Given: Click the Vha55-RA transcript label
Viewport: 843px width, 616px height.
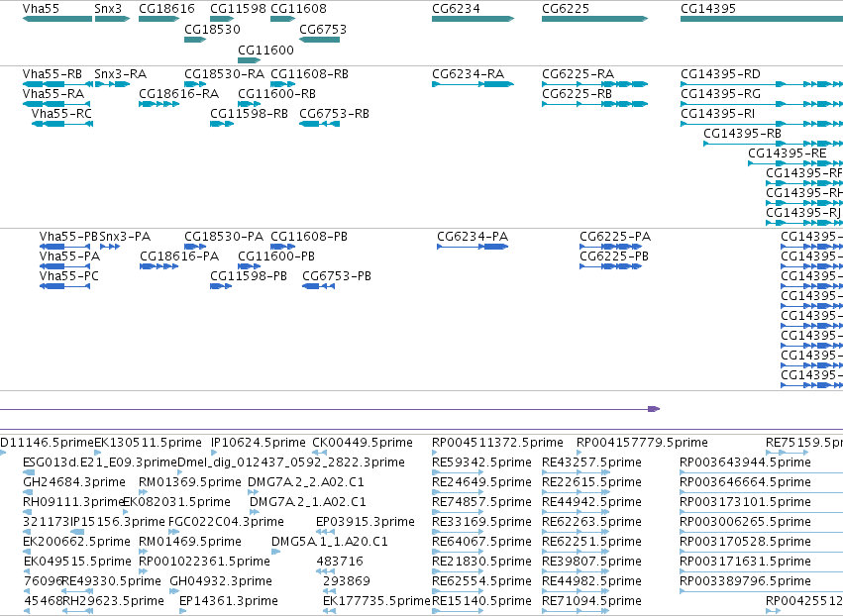Looking at the screenshot, I should coord(53,94).
